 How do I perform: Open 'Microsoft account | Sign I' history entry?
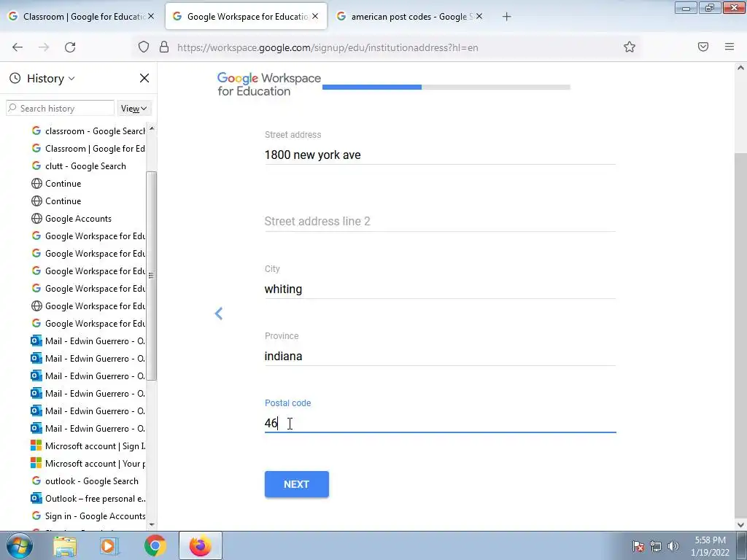pos(88,446)
